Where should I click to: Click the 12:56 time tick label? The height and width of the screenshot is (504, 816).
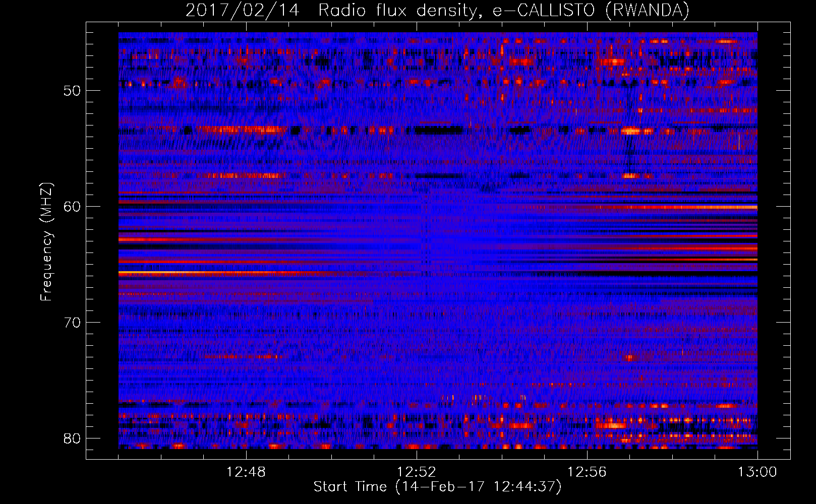(x=587, y=472)
